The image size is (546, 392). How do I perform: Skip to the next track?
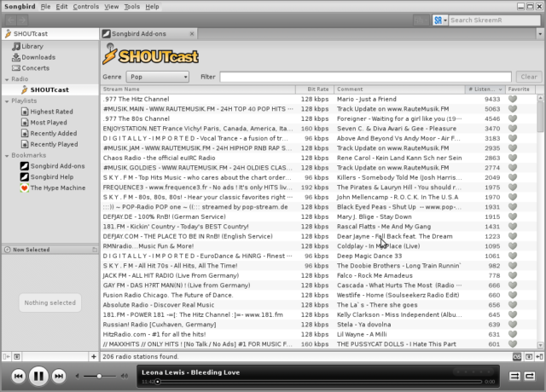coord(59,376)
